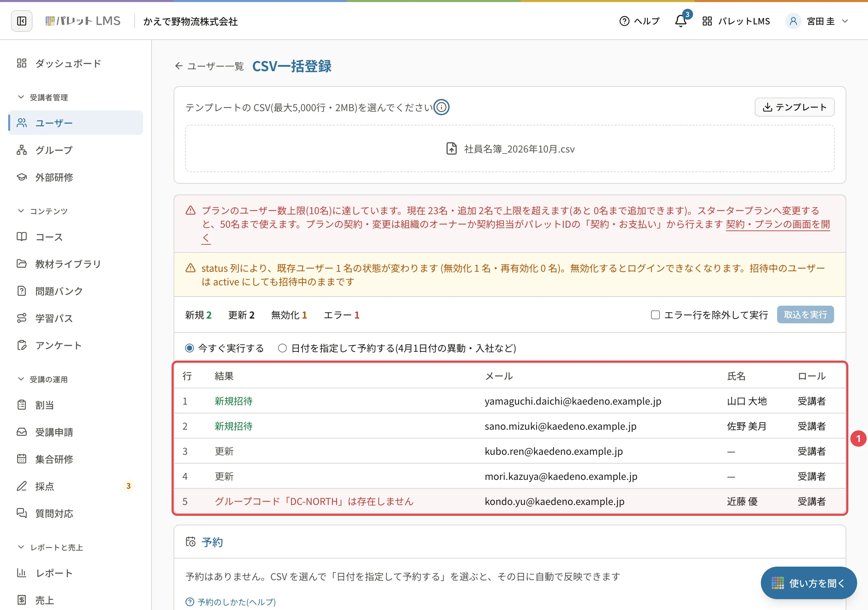Image resolution: width=868 pixels, height=610 pixels.
Task: Click the 使い方を聞く chat button
Action: point(809,583)
